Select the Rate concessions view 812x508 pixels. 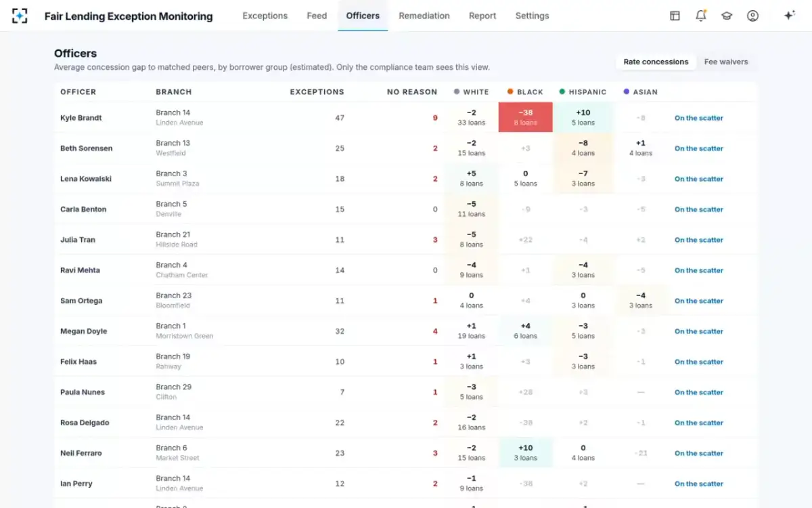pos(656,62)
